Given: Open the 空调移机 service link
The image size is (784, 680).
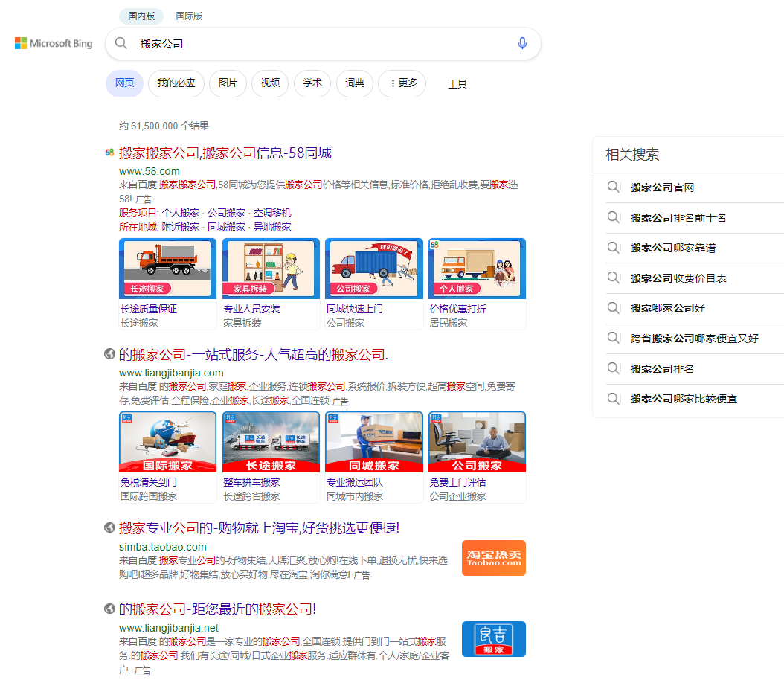Looking at the screenshot, I should (x=272, y=213).
